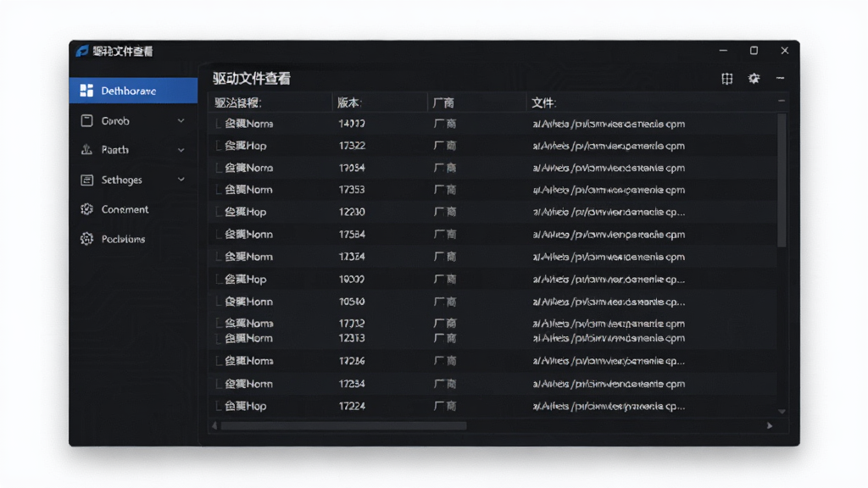Click the Conement gear icon

click(x=87, y=209)
